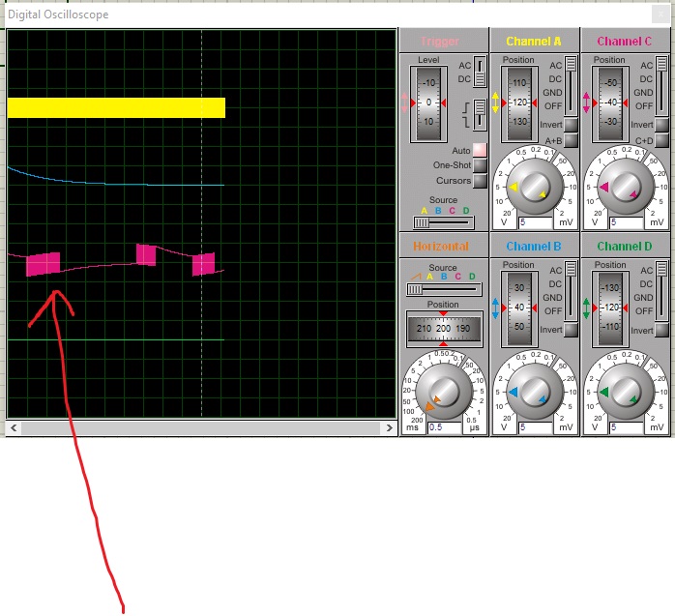
Task: Click Channel B Position thumbwheel
Action: point(519,308)
